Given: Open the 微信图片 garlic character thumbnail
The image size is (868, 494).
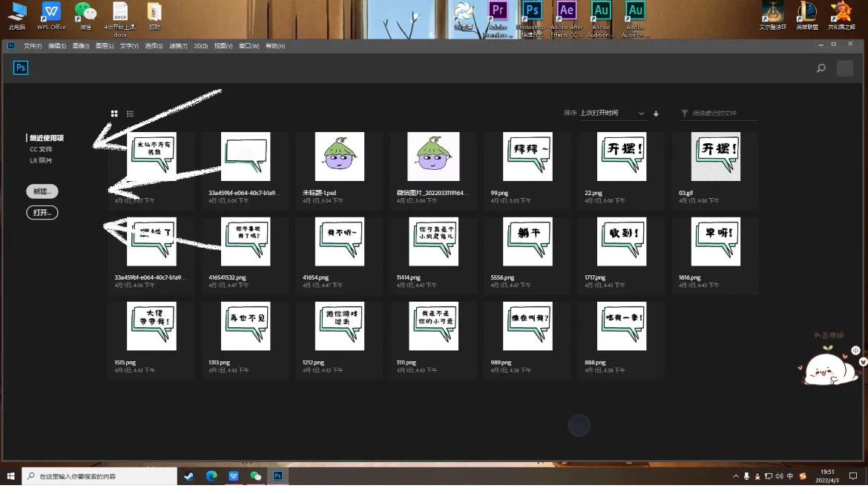Looking at the screenshot, I should (433, 157).
